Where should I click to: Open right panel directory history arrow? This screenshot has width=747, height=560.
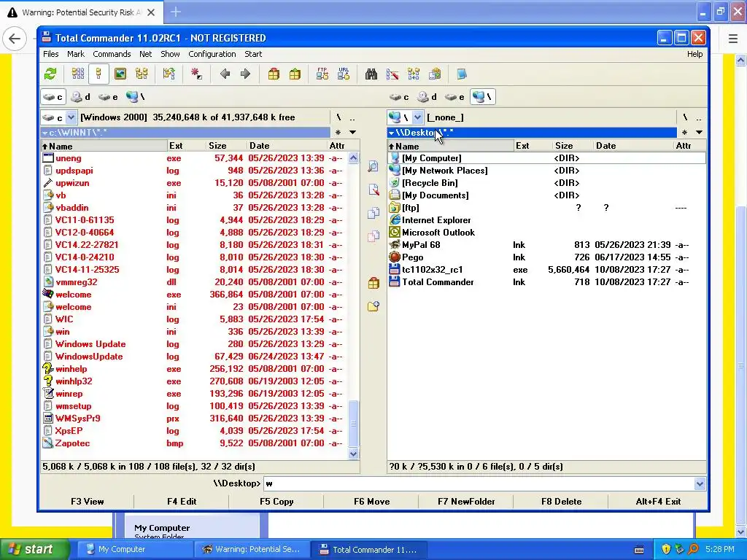(700, 133)
